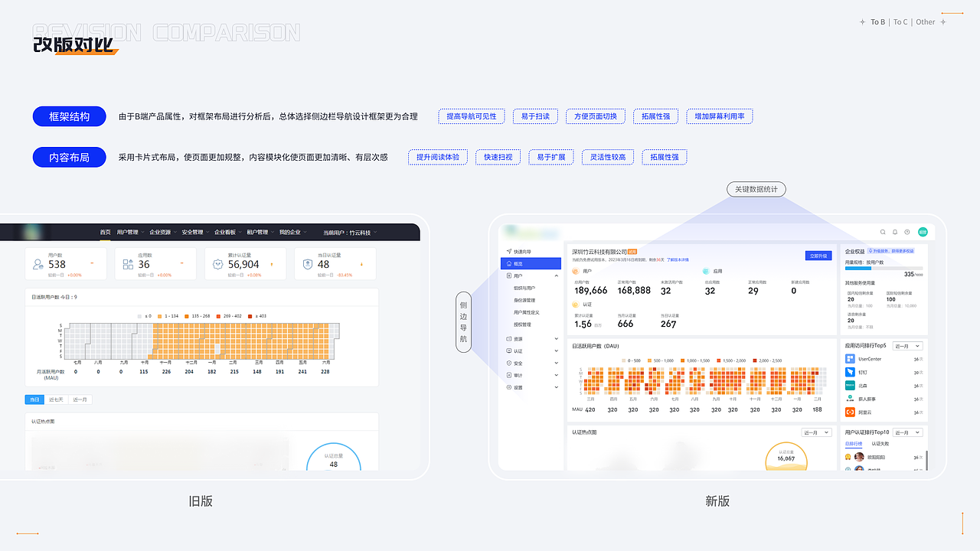The width and height of the screenshot is (980, 551).
Task: Click the 用户 sidebar icon
Action: [x=509, y=275]
